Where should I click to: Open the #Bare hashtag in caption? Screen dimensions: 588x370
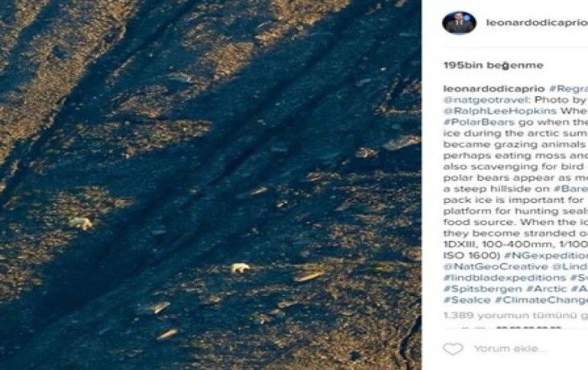[x=570, y=188]
